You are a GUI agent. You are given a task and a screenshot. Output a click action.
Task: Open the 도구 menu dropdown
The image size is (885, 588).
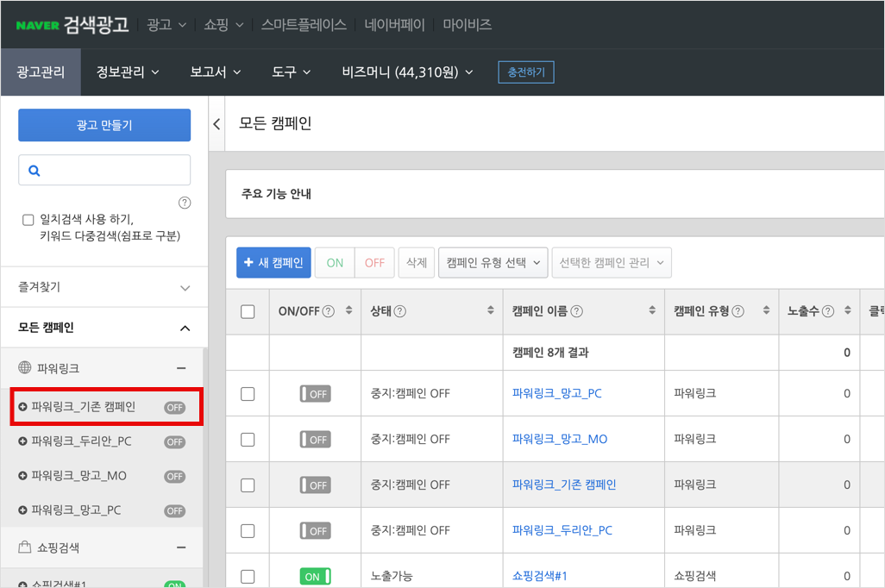(x=292, y=72)
